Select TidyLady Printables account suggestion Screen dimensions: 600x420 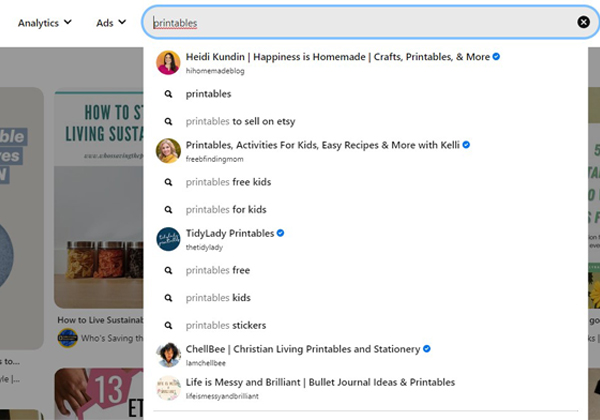pyautogui.click(x=365, y=239)
